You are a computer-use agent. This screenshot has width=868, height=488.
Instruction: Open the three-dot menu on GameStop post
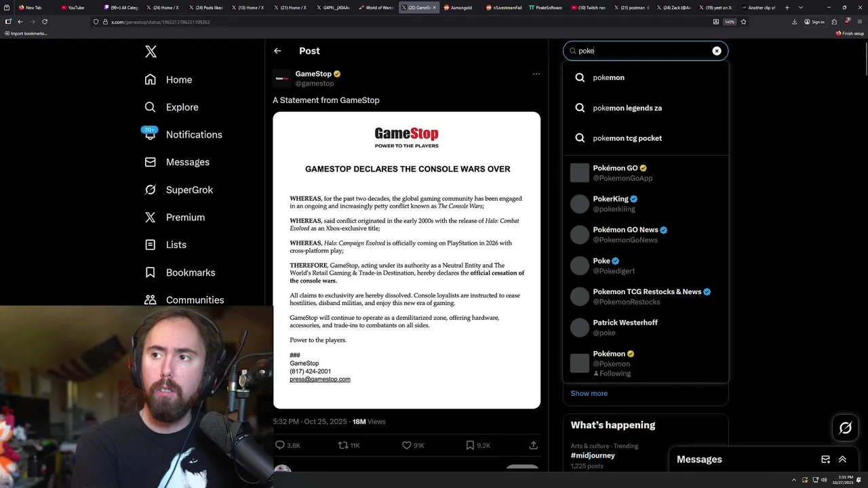[536, 74]
